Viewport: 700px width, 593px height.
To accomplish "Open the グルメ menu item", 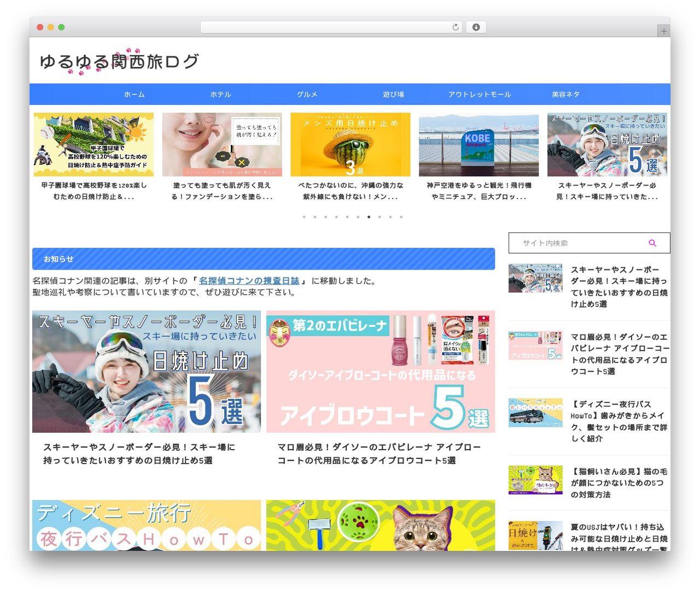I will tap(307, 94).
